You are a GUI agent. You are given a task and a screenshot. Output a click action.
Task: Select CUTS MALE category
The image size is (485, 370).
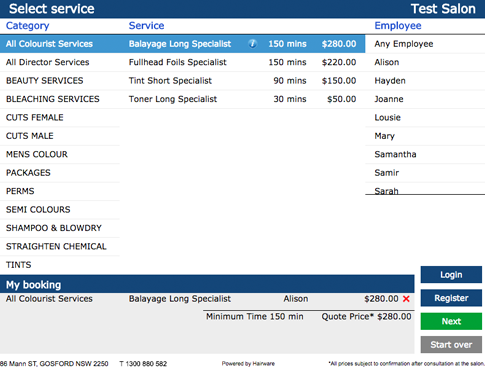60,136
